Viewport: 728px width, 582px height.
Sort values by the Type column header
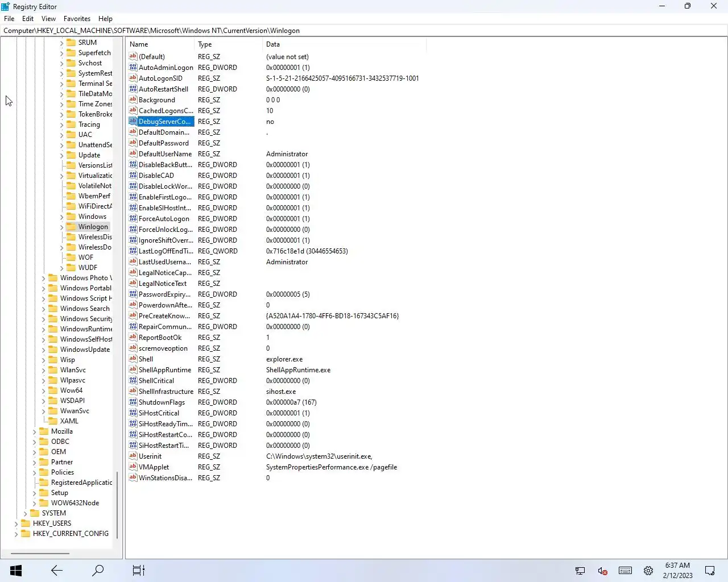229,44
